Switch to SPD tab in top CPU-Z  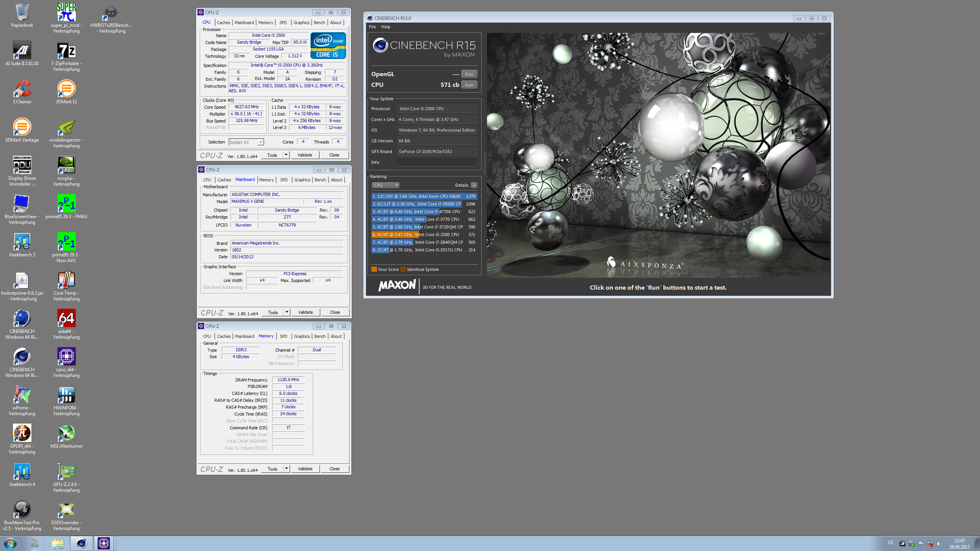coord(283,23)
